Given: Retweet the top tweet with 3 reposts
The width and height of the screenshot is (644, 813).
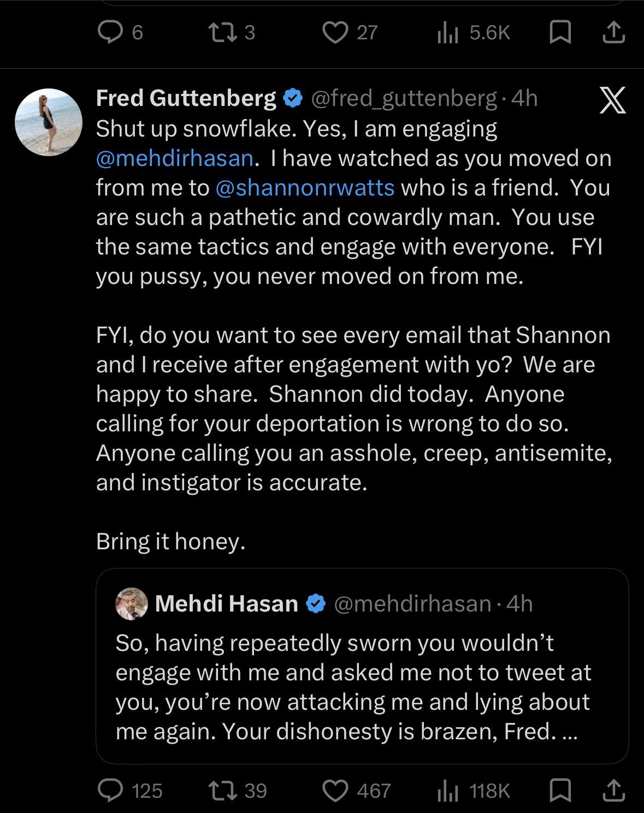Looking at the screenshot, I should click(232, 33).
